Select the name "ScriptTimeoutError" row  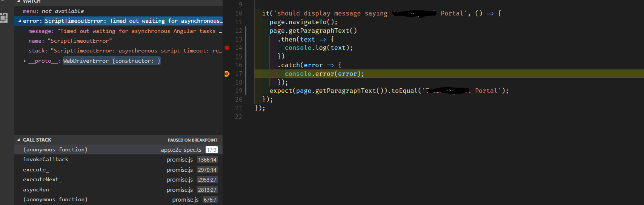point(118,41)
